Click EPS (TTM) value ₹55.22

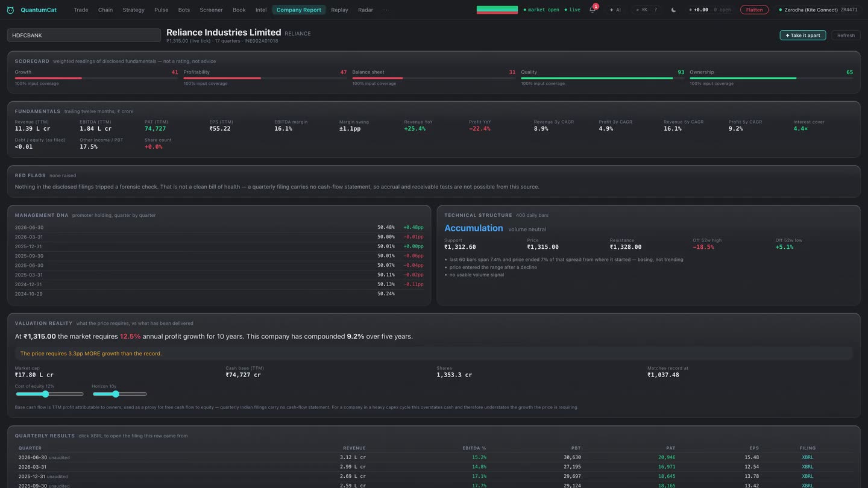point(220,129)
